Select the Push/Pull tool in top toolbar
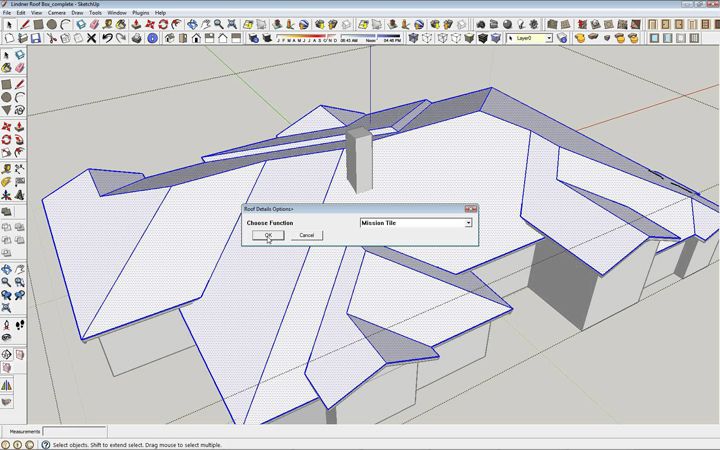 click(136, 24)
